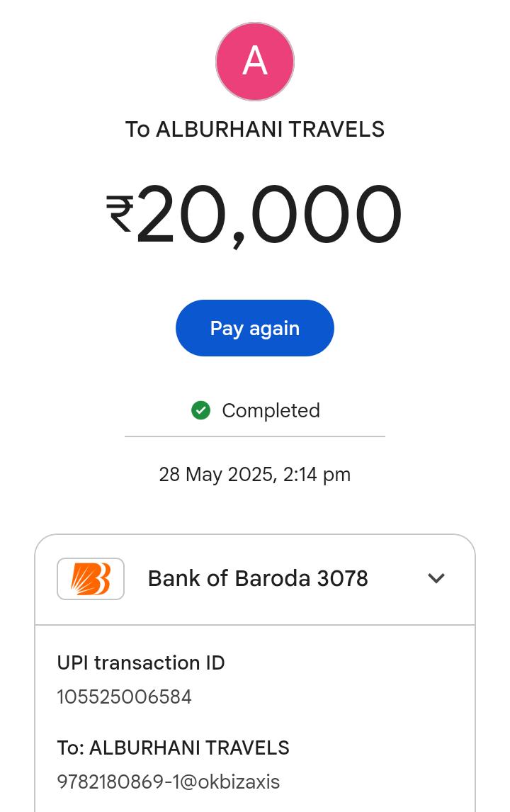The width and height of the screenshot is (510, 812).
Task: Click the 'Completed' status text
Action: (x=271, y=411)
